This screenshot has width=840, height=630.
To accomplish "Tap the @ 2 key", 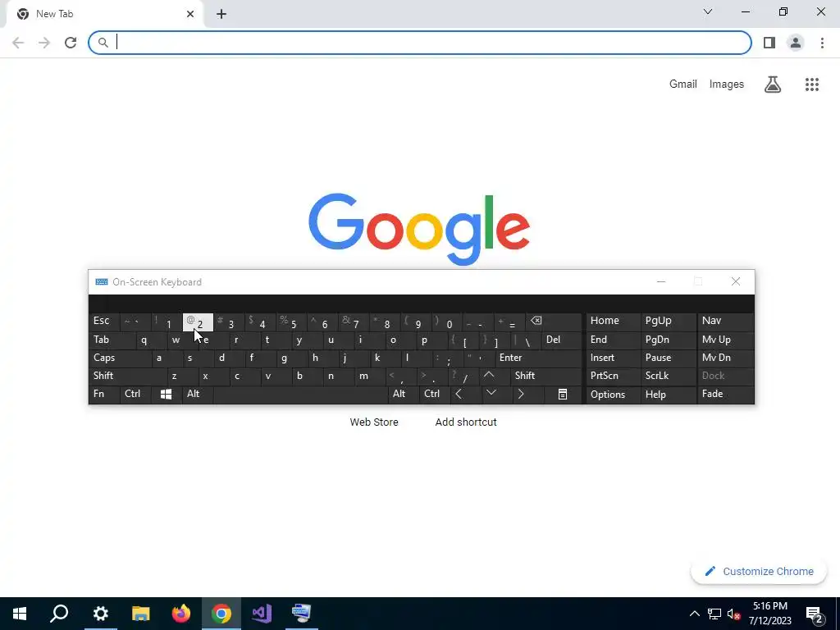I will (x=198, y=322).
